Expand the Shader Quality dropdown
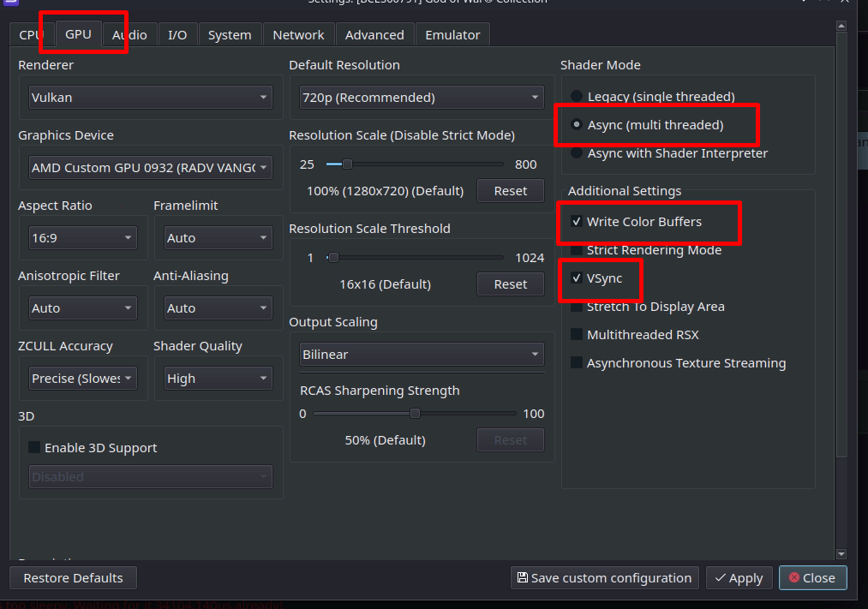This screenshot has height=609, width=868. [x=218, y=379]
